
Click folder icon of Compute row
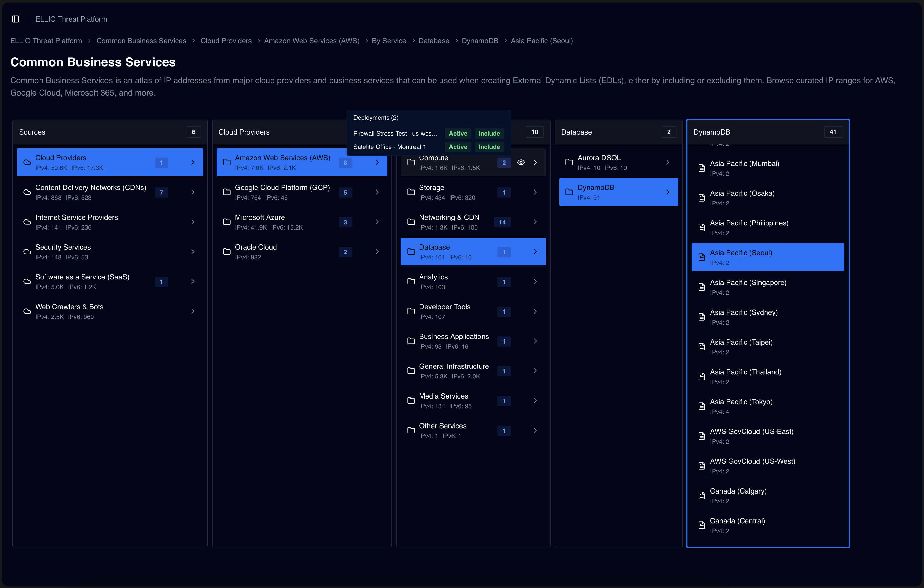[x=411, y=162]
